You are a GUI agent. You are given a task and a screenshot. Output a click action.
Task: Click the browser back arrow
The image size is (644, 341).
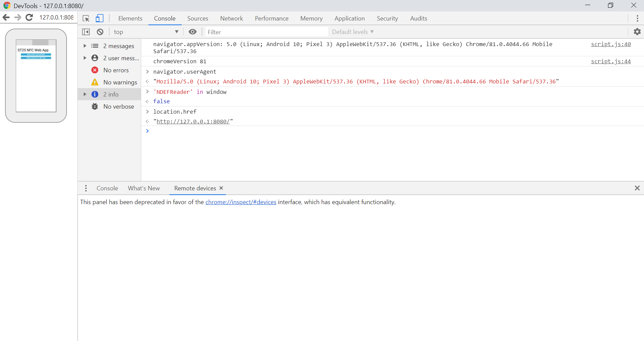click(x=6, y=17)
